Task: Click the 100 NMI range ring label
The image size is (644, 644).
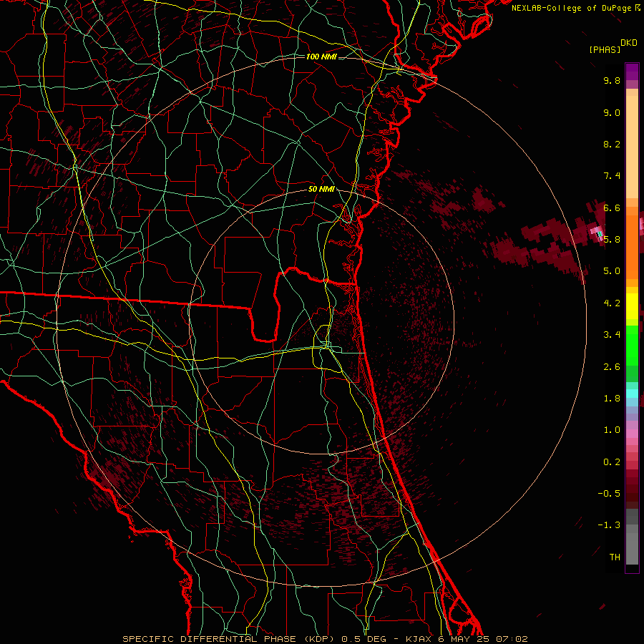Action: point(321,57)
